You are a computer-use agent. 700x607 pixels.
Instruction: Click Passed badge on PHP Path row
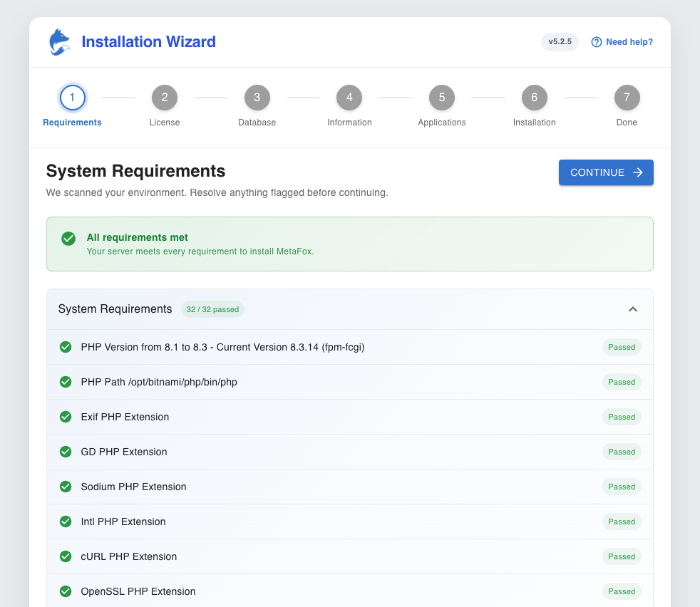(x=622, y=382)
